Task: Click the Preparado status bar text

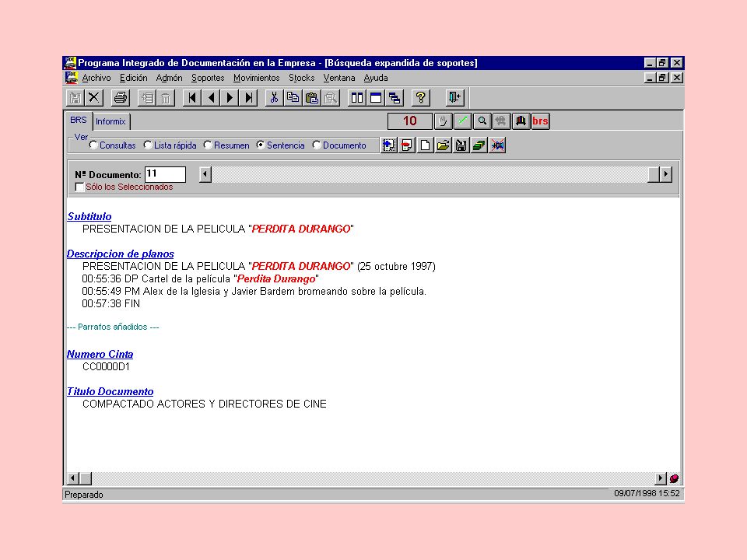Action: [x=84, y=495]
